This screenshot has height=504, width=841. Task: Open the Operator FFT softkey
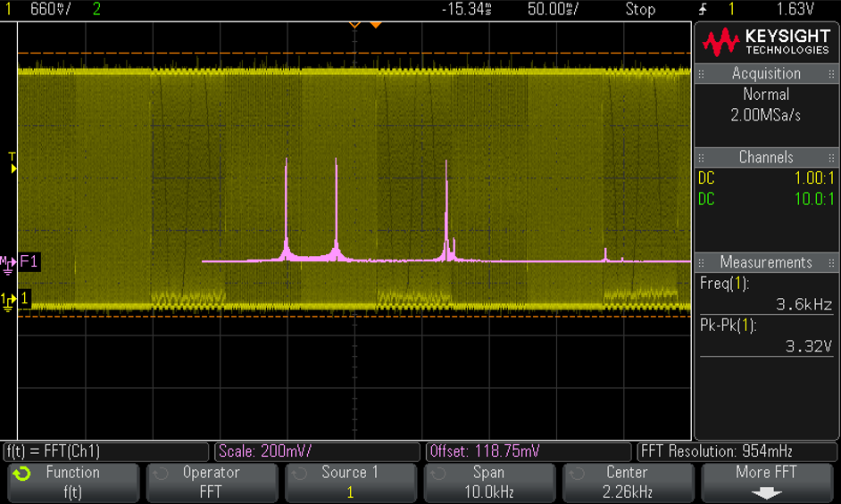(x=212, y=482)
